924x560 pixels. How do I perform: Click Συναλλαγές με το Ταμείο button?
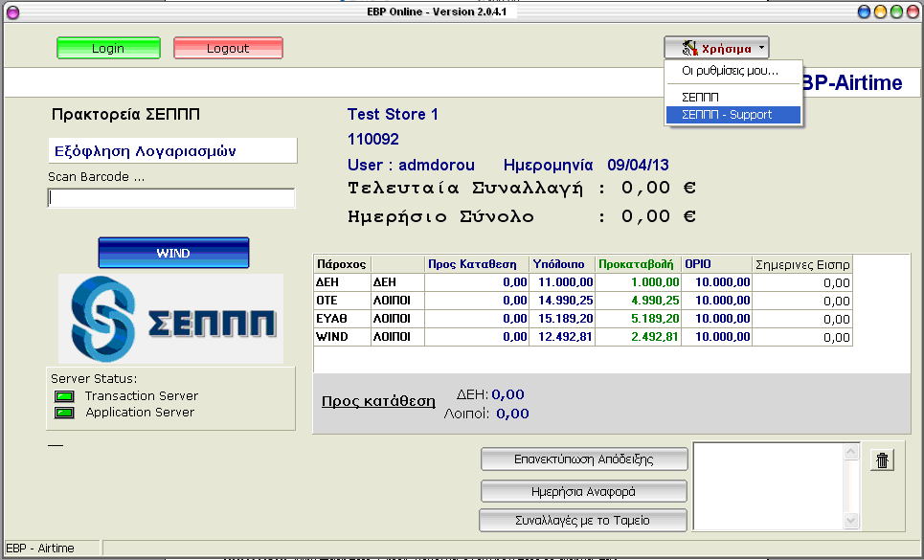(x=583, y=521)
